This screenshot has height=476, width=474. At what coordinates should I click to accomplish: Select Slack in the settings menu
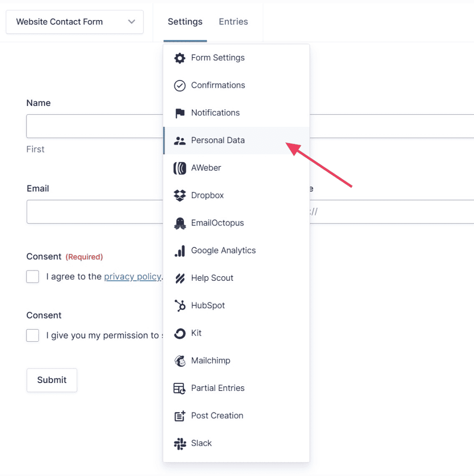click(x=236, y=443)
